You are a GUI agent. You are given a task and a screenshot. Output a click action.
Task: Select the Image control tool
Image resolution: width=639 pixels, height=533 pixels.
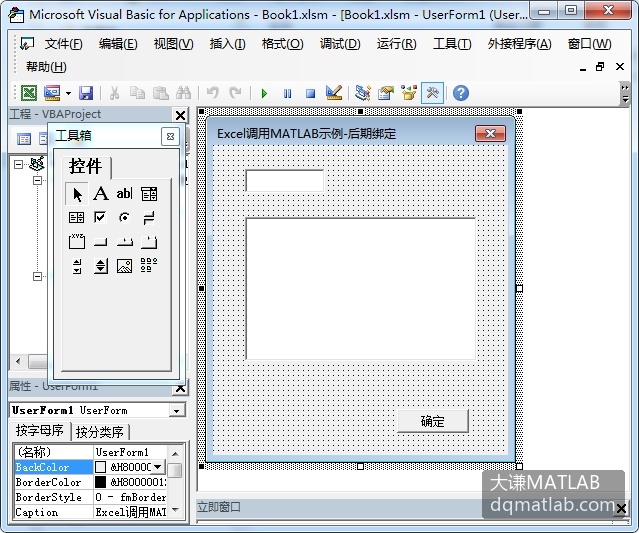coord(125,266)
